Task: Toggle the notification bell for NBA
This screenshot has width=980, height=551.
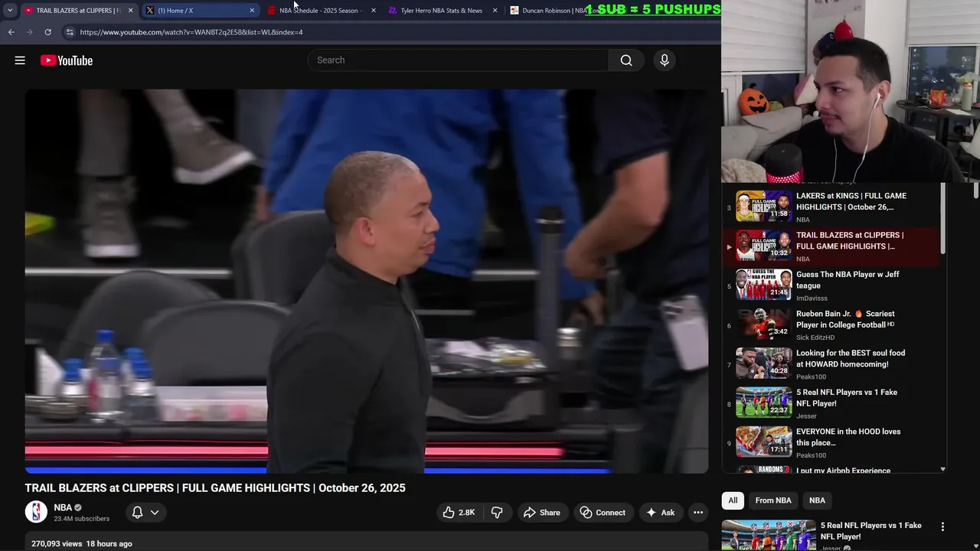Action: click(138, 513)
